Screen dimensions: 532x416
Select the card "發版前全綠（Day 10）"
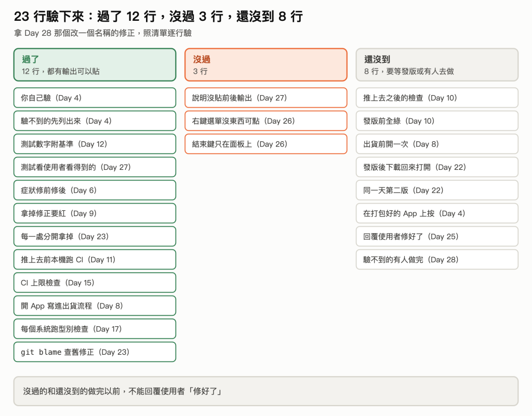pyautogui.click(x=437, y=120)
